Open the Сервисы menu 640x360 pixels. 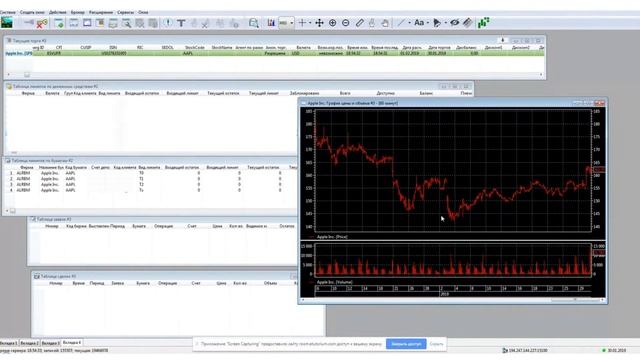coord(125,12)
